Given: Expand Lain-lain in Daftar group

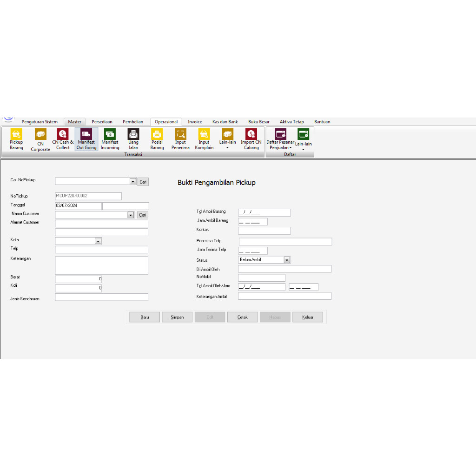Looking at the screenshot, I should 303,139.
